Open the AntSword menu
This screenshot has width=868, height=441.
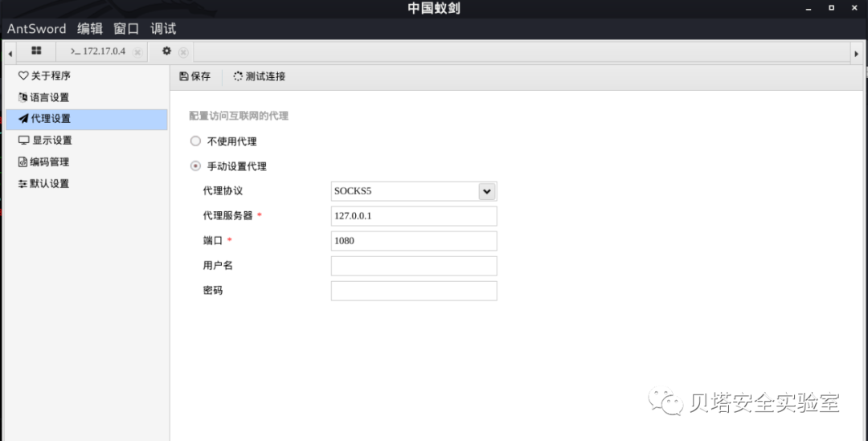coord(36,29)
